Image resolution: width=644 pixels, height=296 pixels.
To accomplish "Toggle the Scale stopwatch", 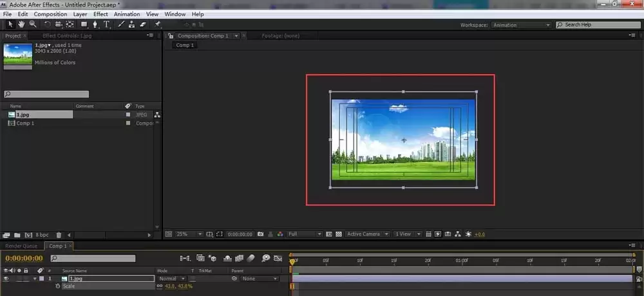I will pos(58,286).
